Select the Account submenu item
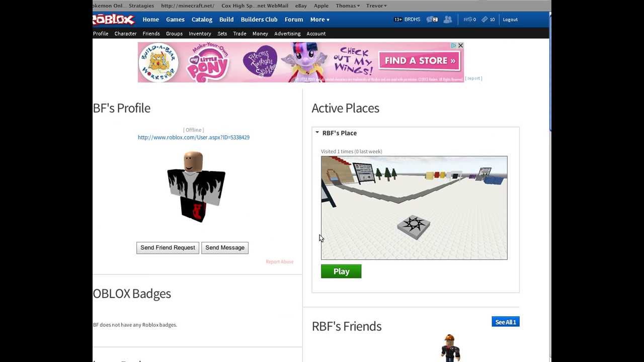Viewport: 644px width, 362px height. pos(316,34)
